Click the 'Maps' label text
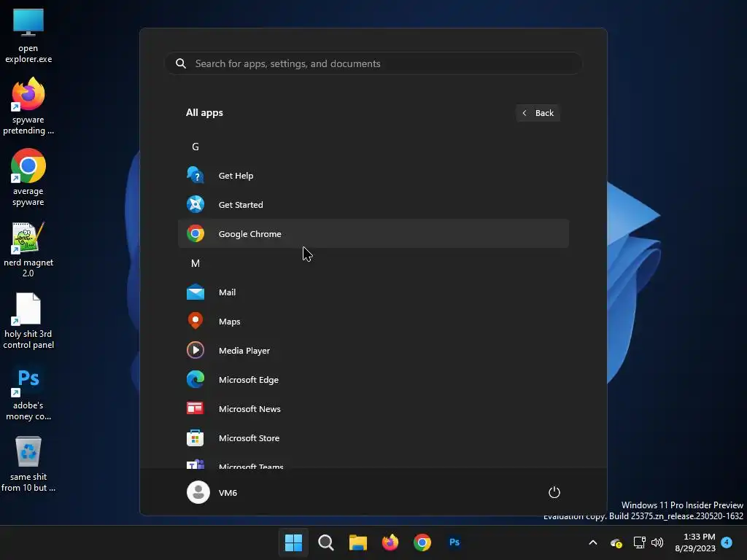The width and height of the screenshot is (747, 560). coord(229,322)
